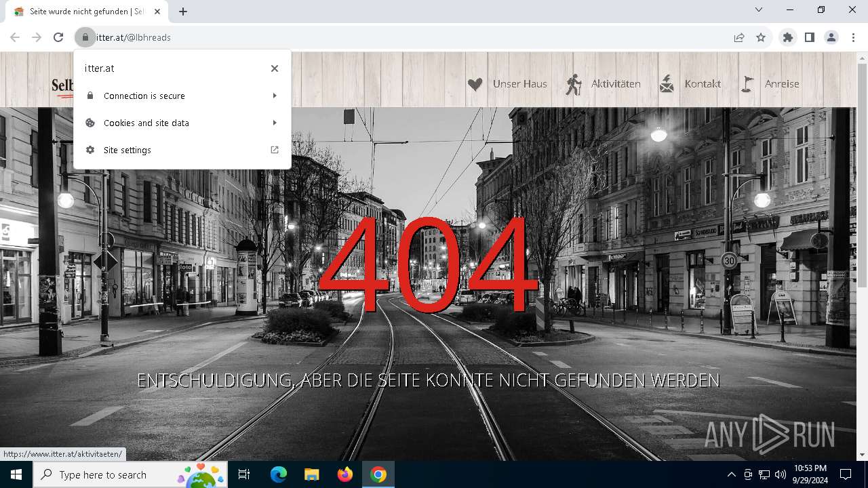
Task: Go forward to next page
Action: tap(37, 37)
